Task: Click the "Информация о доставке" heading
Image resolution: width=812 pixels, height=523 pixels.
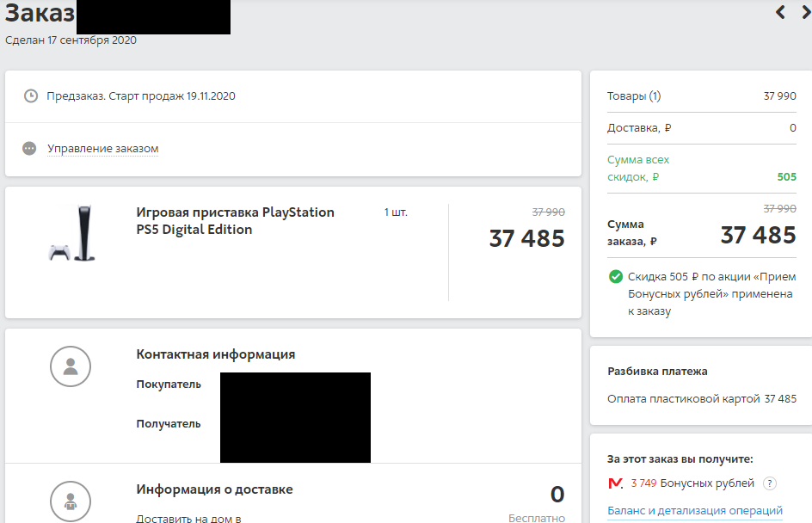Action: 214,489
